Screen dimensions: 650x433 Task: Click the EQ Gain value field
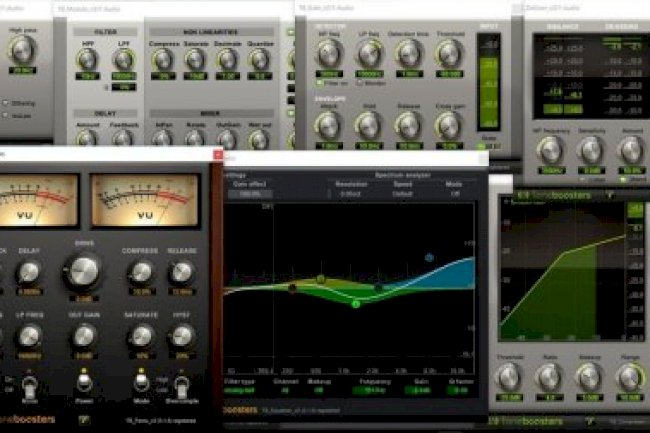click(418, 390)
